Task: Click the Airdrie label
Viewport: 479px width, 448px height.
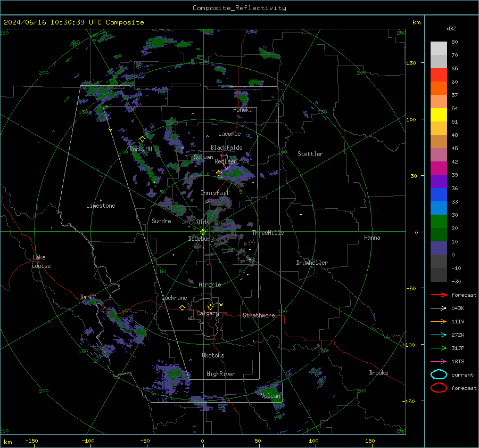Action: click(x=210, y=284)
